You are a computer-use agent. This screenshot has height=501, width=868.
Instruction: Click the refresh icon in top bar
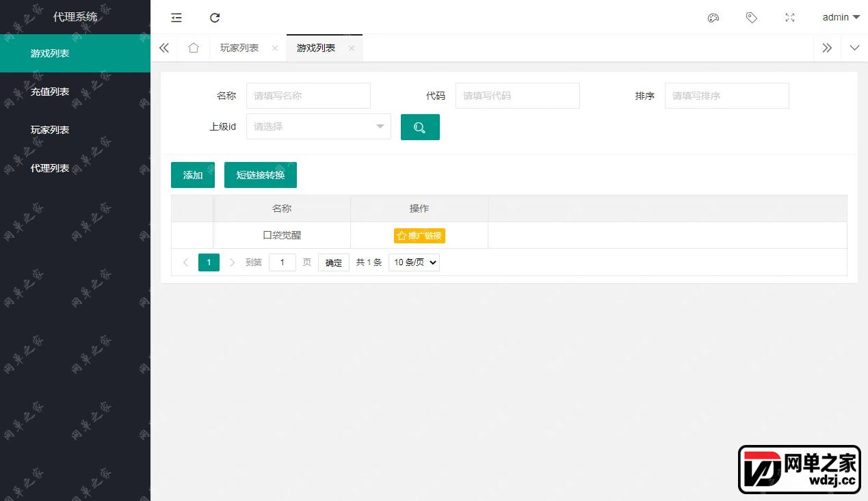pyautogui.click(x=215, y=18)
